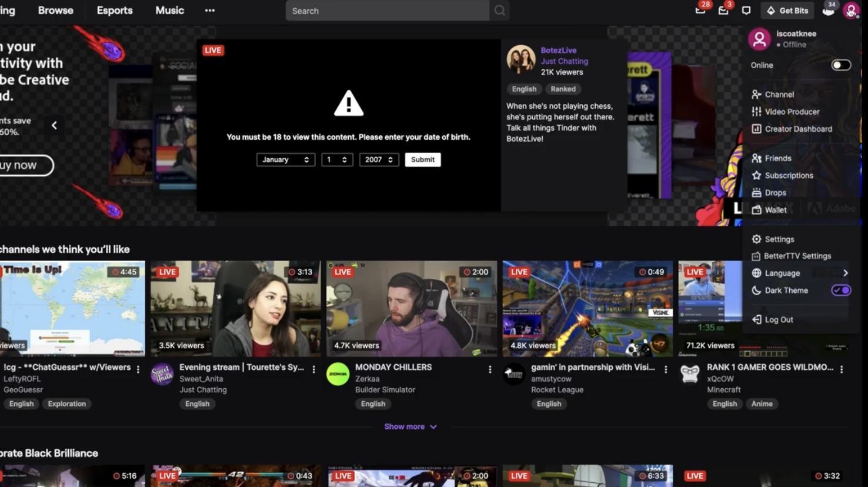
Task: Go to previous carousel slide arrow
Action: [x=54, y=125]
